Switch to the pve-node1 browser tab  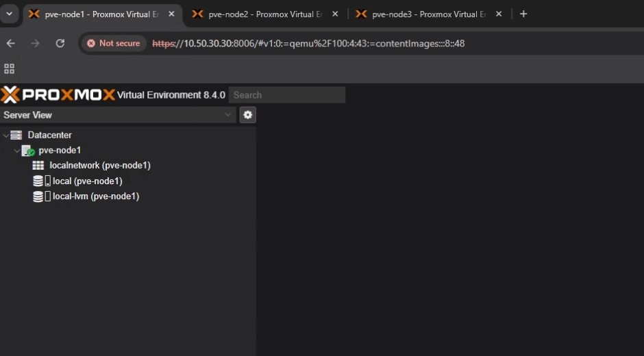click(102, 14)
